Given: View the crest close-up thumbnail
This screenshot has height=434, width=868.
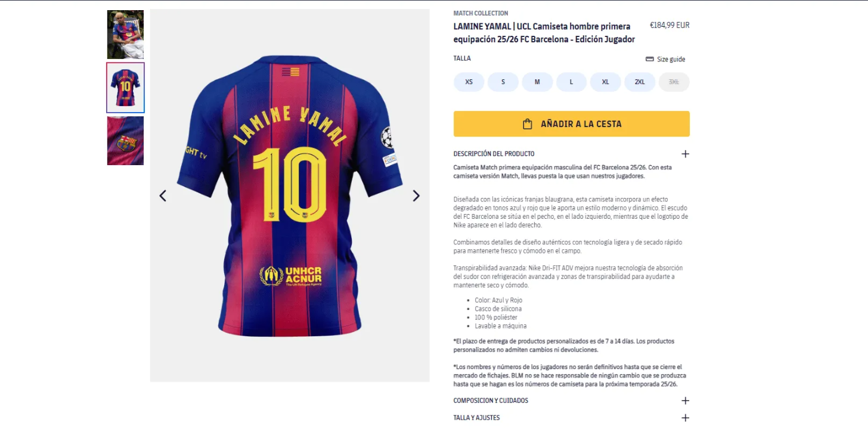Looking at the screenshot, I should tap(125, 141).
